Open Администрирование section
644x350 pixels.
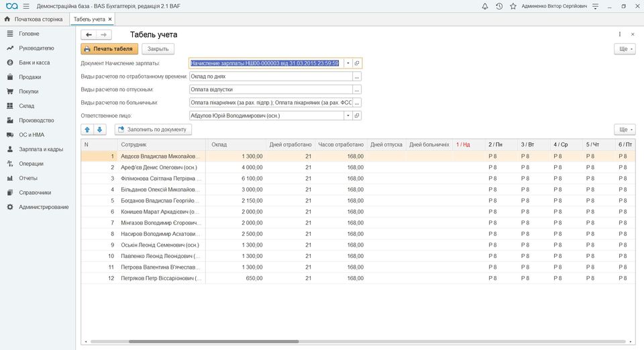[44, 207]
